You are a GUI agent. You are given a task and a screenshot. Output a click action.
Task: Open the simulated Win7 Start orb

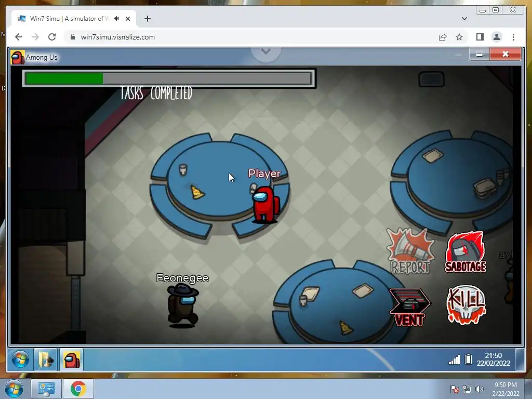point(20,360)
